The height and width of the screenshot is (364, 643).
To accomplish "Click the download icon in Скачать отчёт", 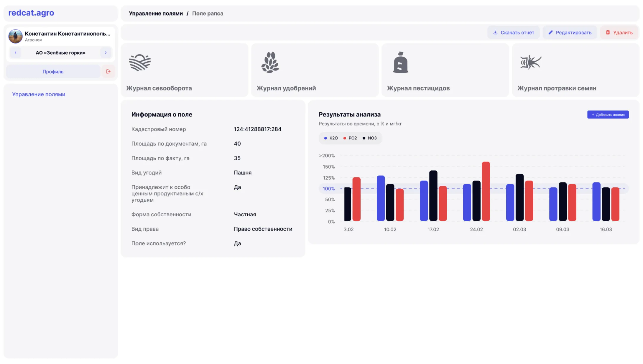I will 495,33.
